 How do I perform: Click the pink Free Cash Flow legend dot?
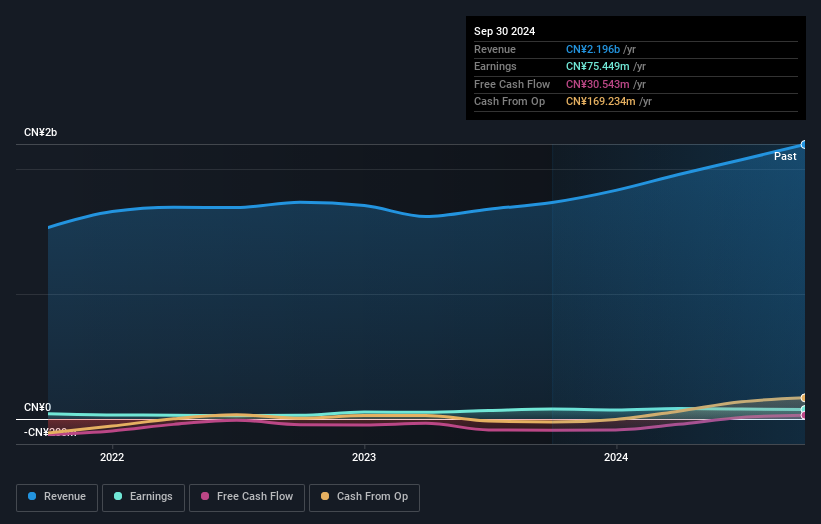[x=205, y=496]
